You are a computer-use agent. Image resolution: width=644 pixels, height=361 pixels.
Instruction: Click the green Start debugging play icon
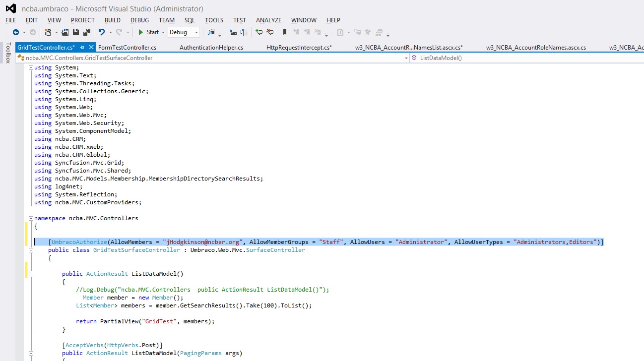(x=141, y=32)
